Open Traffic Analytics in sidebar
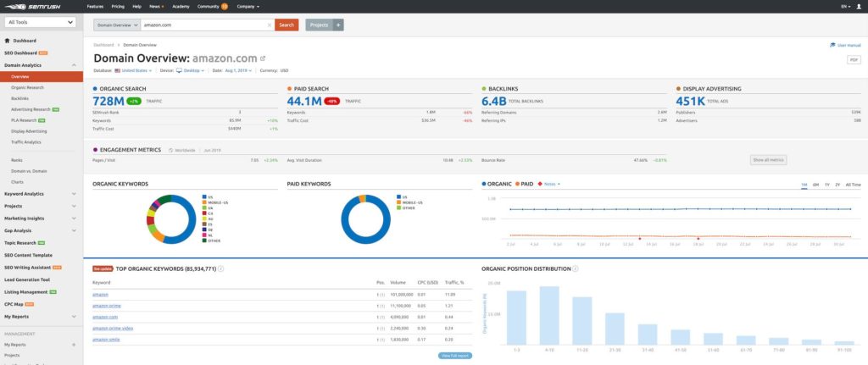 click(x=26, y=142)
